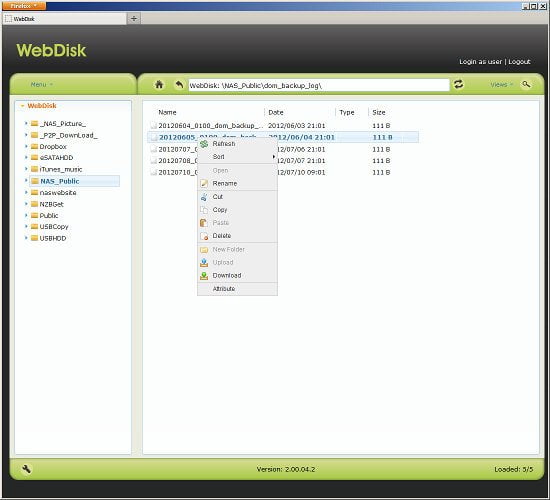Click the Login as user link
This screenshot has height=500, width=550.
tap(481, 62)
